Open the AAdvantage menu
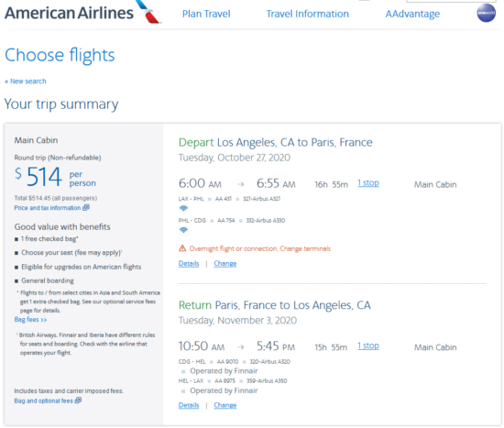 tap(412, 14)
